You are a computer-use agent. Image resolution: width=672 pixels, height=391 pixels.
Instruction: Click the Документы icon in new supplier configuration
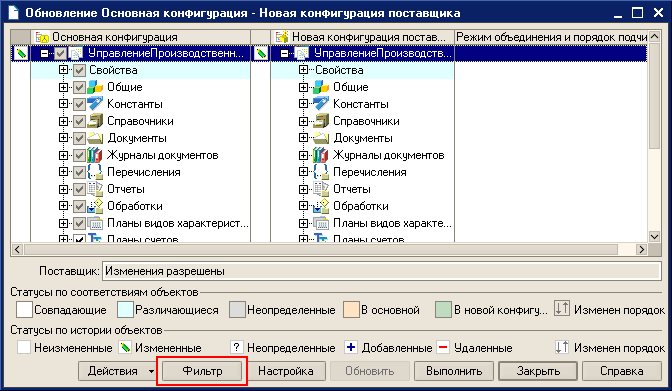tap(321, 138)
